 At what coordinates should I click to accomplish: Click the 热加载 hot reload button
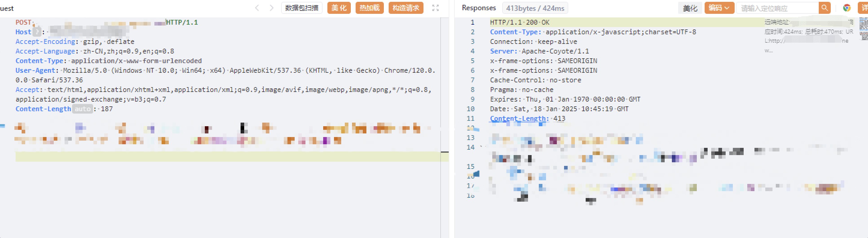370,8
